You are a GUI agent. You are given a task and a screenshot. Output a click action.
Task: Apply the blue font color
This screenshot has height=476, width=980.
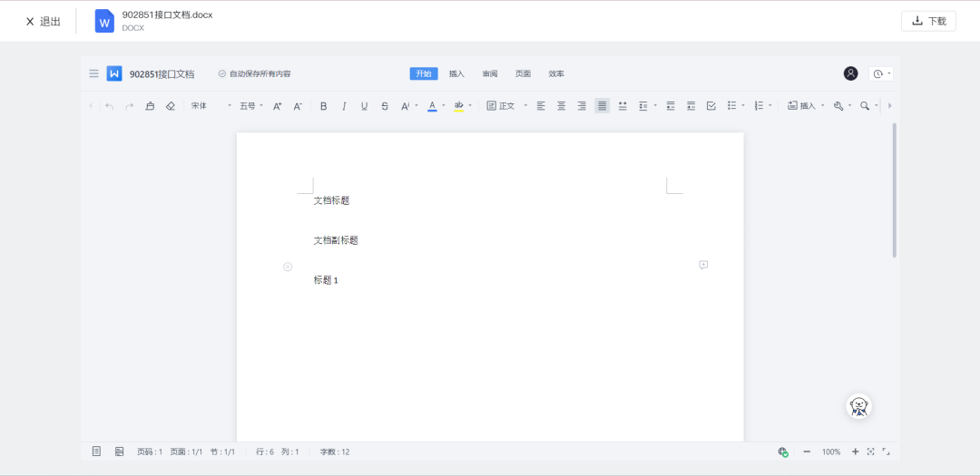coord(432,106)
